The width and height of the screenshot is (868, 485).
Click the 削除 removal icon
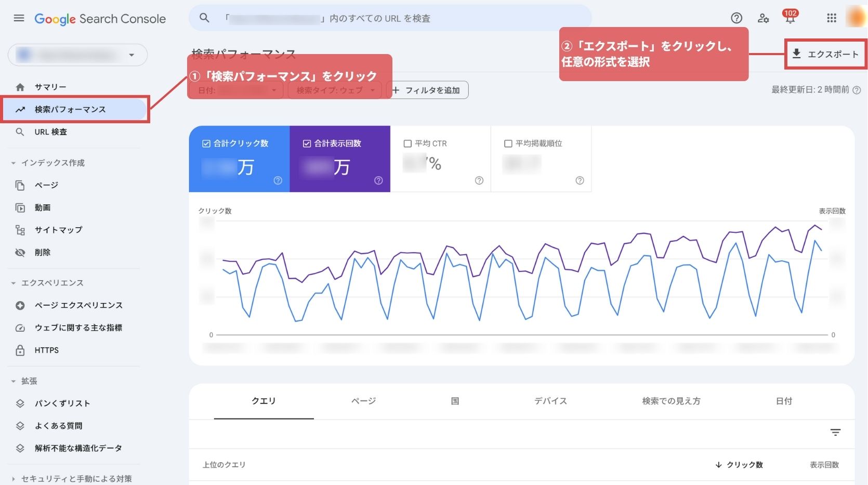[20, 252]
